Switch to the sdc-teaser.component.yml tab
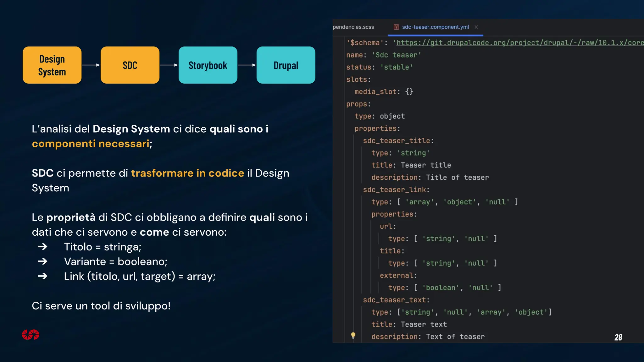Viewport: 644px width, 362px height. [x=435, y=27]
